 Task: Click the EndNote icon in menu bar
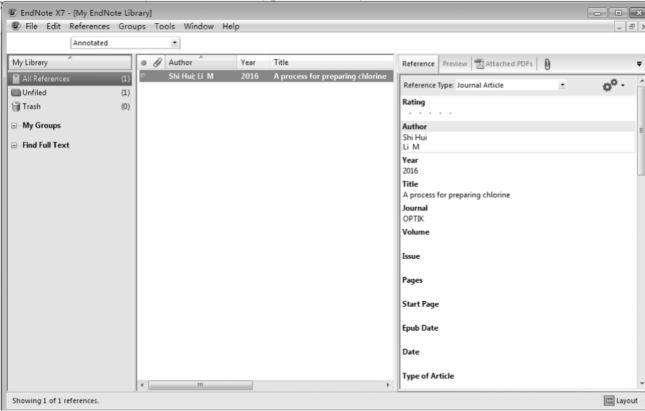[16, 26]
